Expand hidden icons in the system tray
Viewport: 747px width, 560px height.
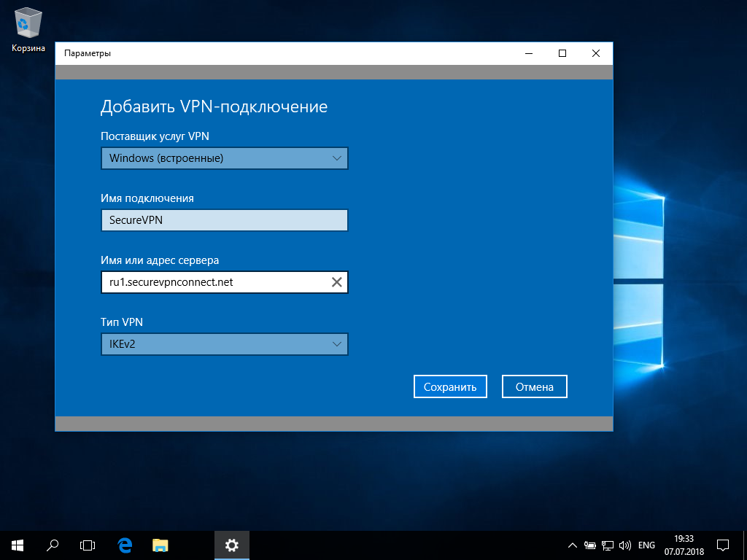573,545
